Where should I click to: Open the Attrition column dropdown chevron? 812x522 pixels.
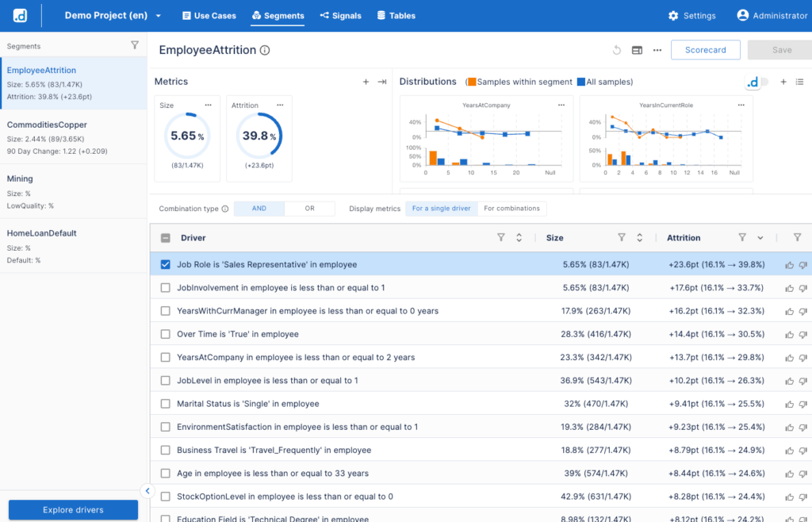point(758,237)
